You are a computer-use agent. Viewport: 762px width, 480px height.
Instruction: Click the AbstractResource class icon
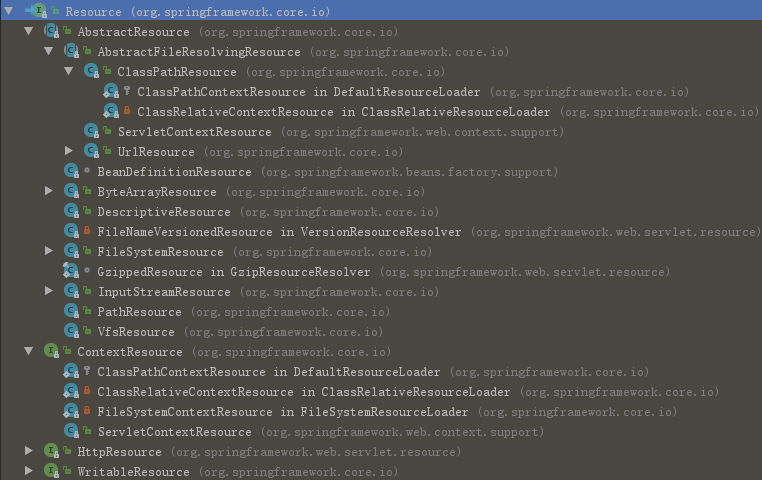51,32
